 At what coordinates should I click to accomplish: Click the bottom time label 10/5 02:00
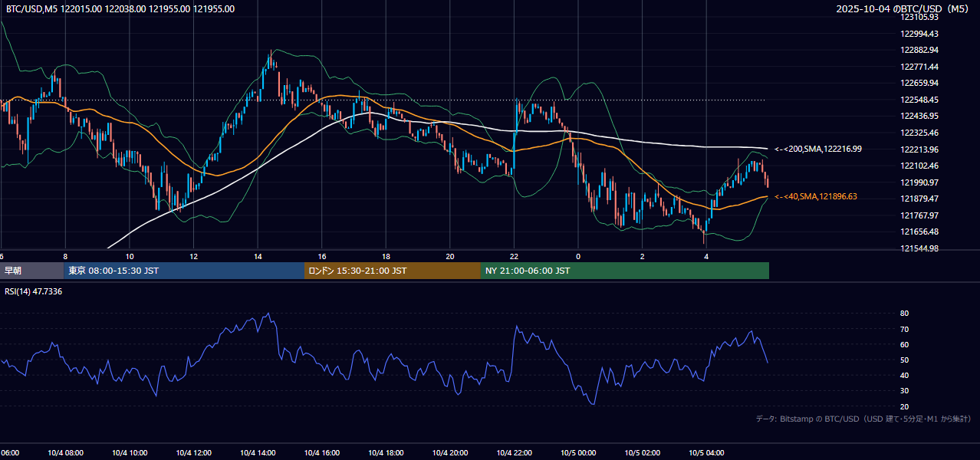coord(643,453)
